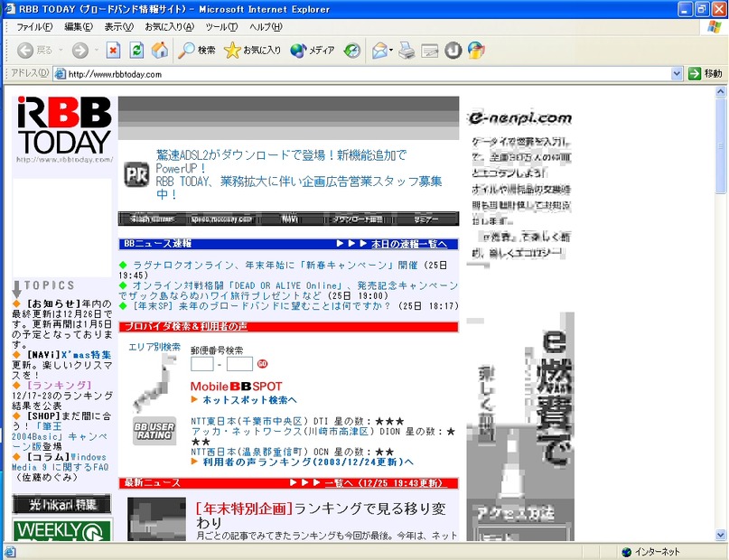Click scrollbar down arrow
This screenshot has width=729, height=560.
721,535
